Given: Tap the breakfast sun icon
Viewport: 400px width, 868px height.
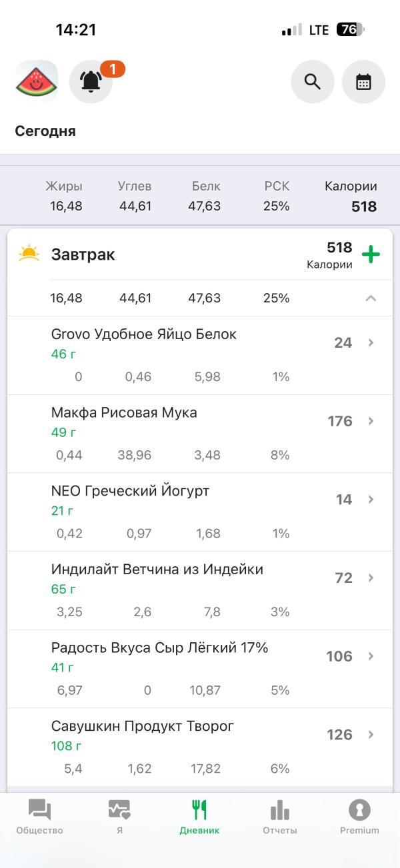Looking at the screenshot, I should coord(29,254).
